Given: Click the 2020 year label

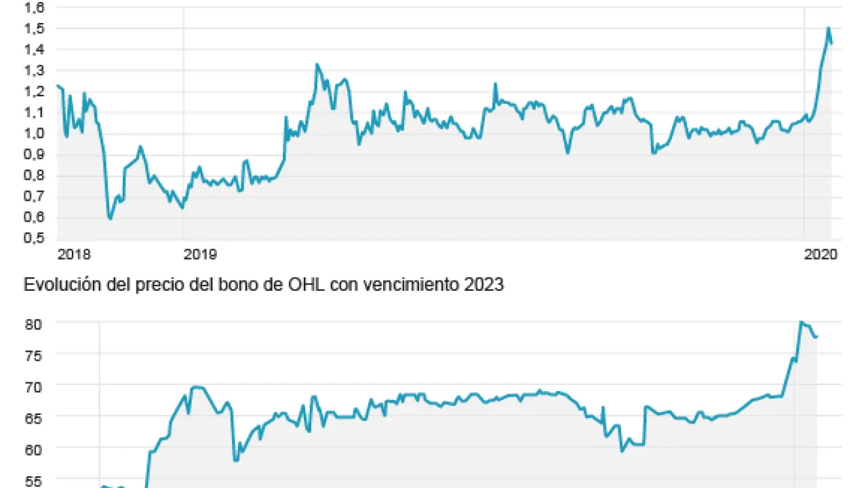Looking at the screenshot, I should pyautogui.click(x=821, y=254).
